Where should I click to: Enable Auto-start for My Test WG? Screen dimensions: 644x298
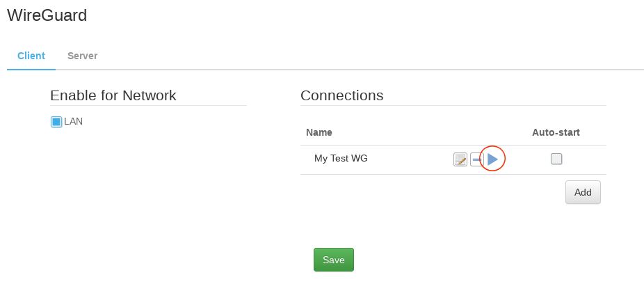pos(556,159)
